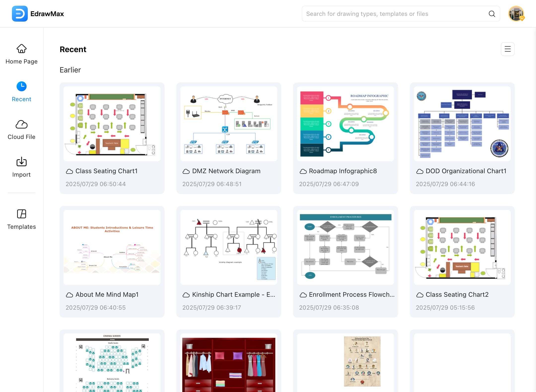Focus the search drawing types field

click(395, 14)
